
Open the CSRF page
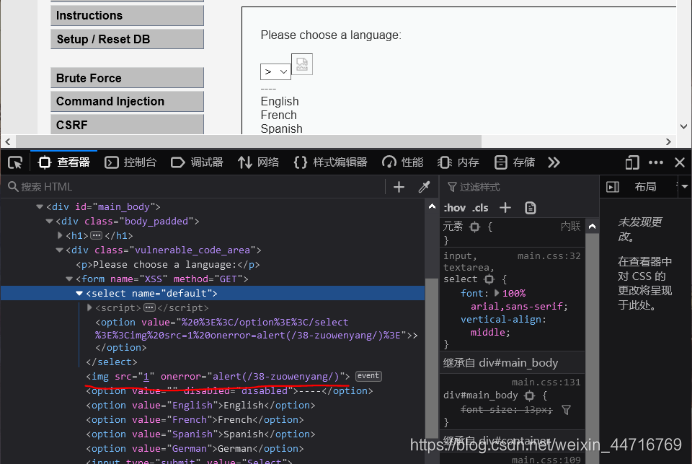(x=127, y=124)
